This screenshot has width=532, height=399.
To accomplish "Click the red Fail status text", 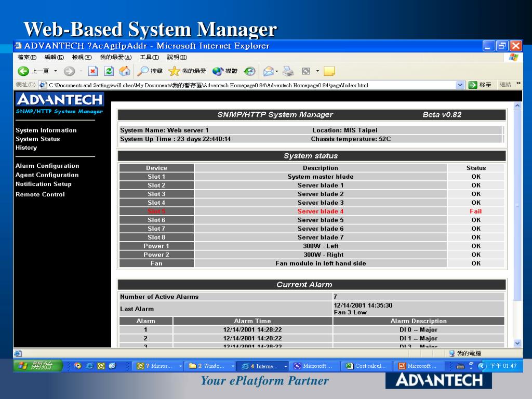I will 476,211.
